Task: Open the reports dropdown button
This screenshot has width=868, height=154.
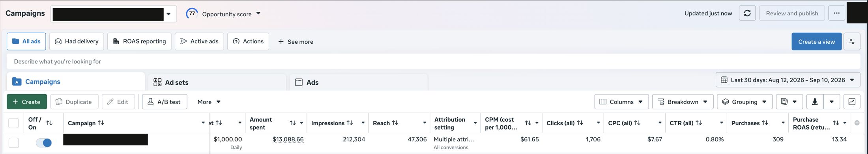Action: pos(789,102)
